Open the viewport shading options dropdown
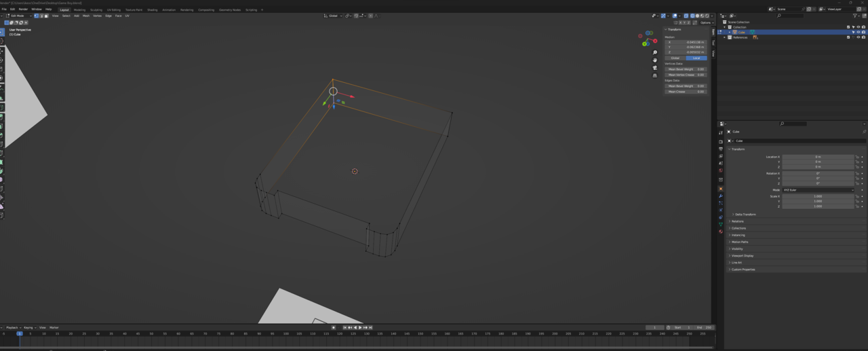The image size is (868, 351). pos(712,16)
